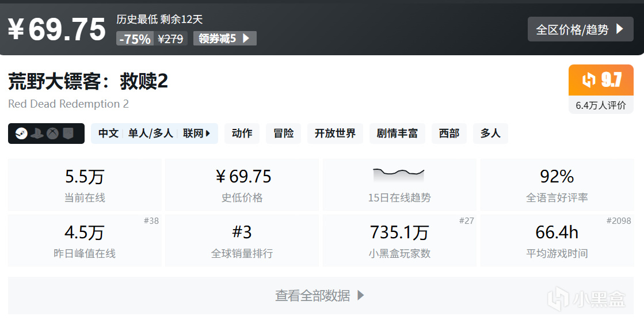The image size is (644, 320).
Task: Select the Epic Games platform icon
Action: pos(68,134)
